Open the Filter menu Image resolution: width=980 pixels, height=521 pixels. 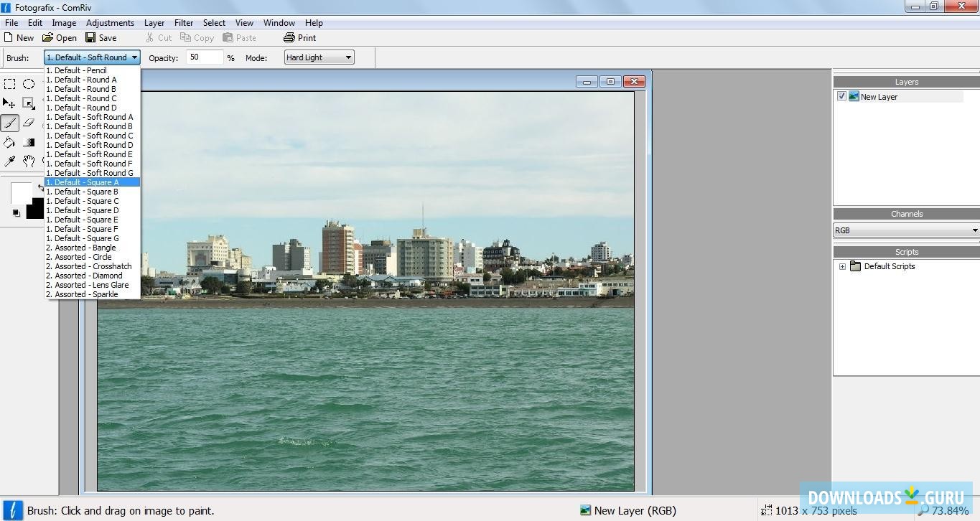click(183, 23)
